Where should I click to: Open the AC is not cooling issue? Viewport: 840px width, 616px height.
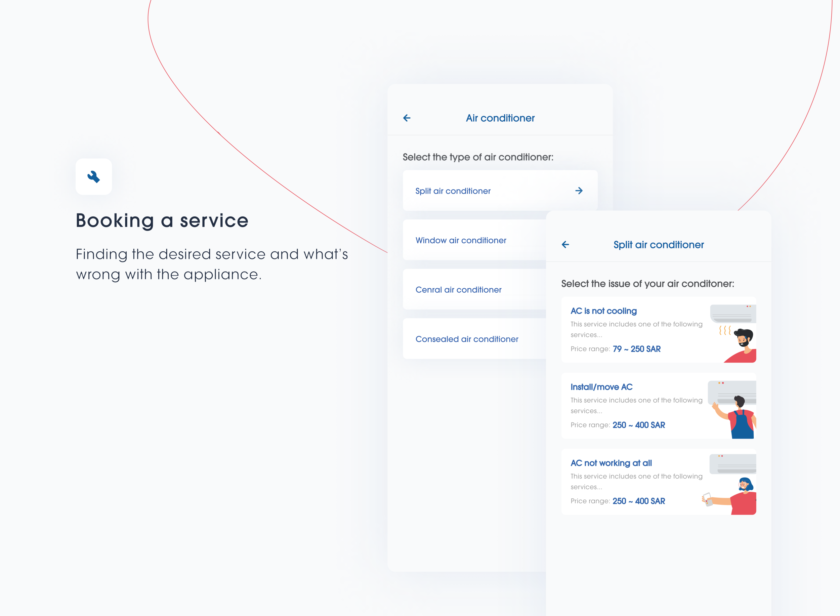(603, 311)
